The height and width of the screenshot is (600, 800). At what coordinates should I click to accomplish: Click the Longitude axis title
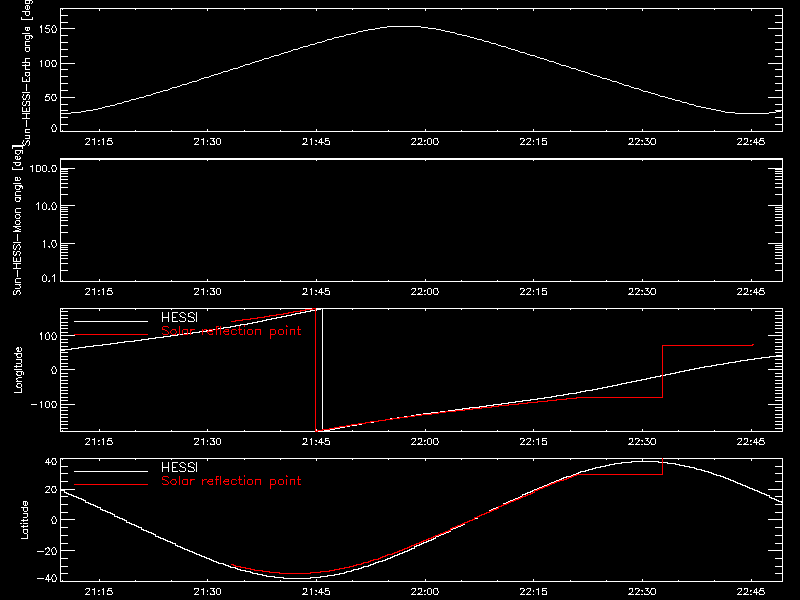point(18,370)
